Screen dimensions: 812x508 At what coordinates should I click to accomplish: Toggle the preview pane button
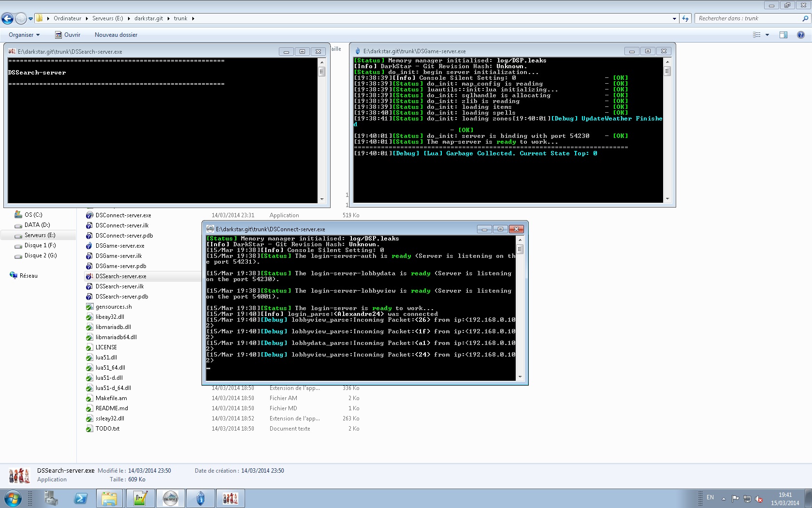click(783, 35)
